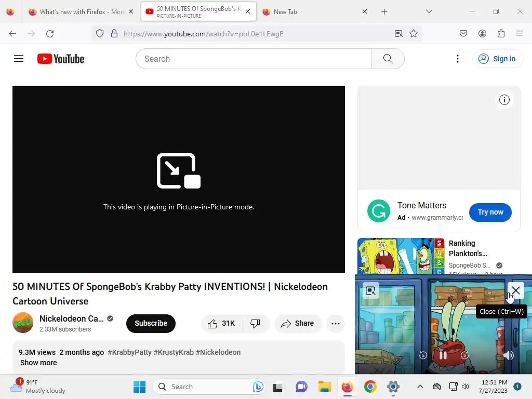Open Firefox account menu
This screenshot has height=399, width=532.
click(482, 34)
